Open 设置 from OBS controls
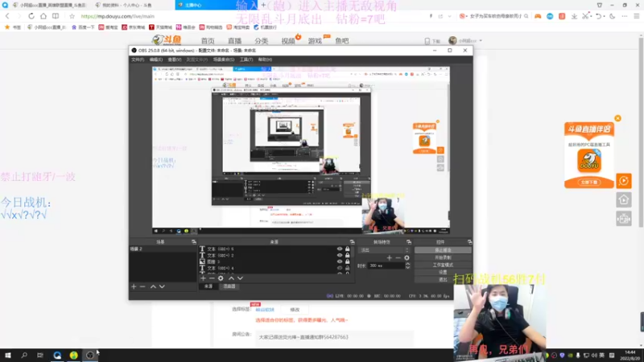644x362 pixels. (x=443, y=272)
